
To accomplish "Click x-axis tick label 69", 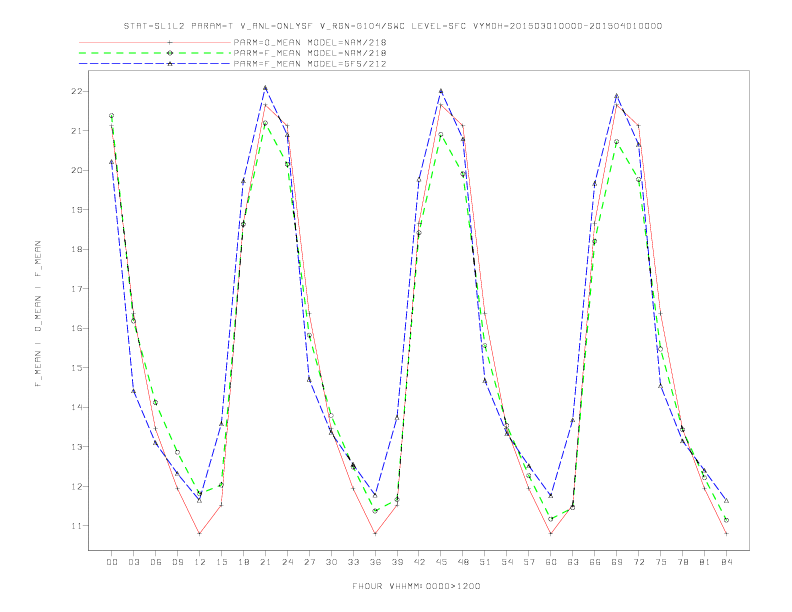I will [x=617, y=562].
